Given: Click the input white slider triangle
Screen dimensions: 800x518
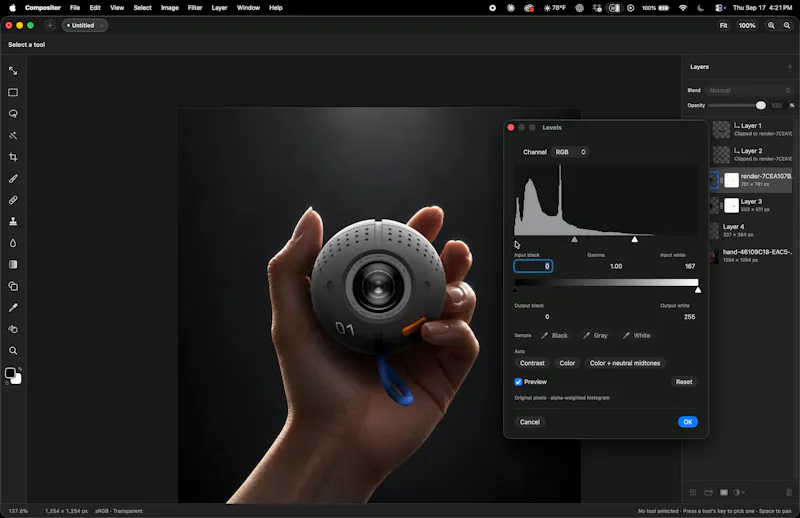Looking at the screenshot, I should coord(635,239).
